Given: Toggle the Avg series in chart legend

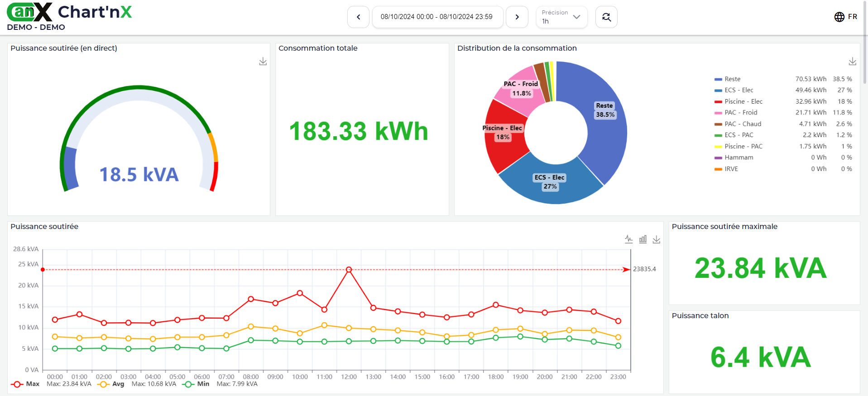Looking at the screenshot, I should 111,384.
